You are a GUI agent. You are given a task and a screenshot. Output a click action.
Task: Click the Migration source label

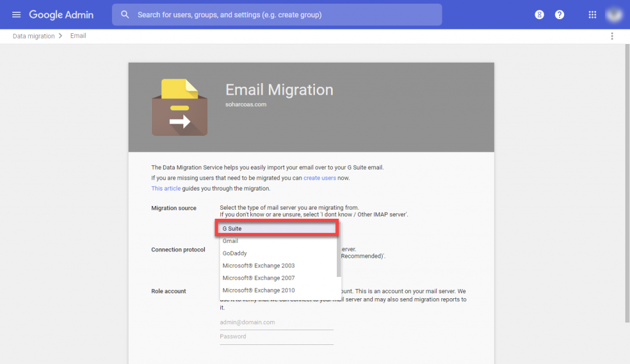[x=173, y=208]
